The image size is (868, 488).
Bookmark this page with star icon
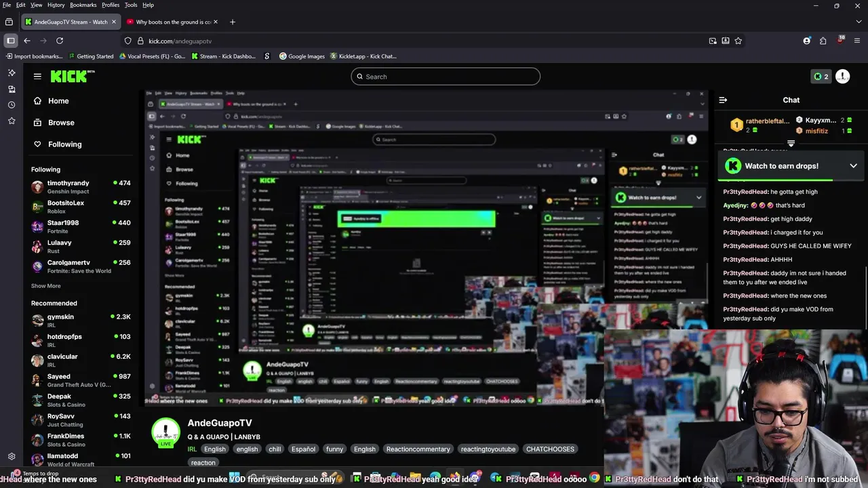pos(738,41)
